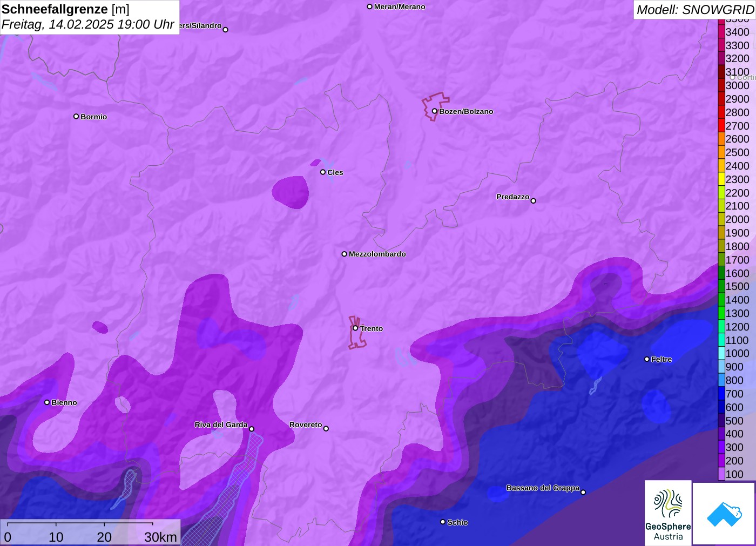Click the Mezzolombardo town marker
756x546 pixels.
(344, 254)
